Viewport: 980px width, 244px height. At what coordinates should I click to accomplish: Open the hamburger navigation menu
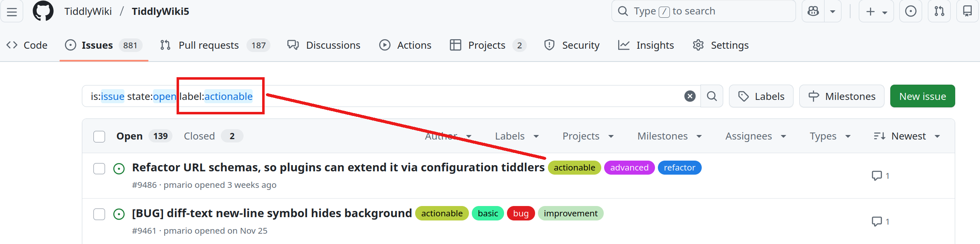(x=12, y=12)
